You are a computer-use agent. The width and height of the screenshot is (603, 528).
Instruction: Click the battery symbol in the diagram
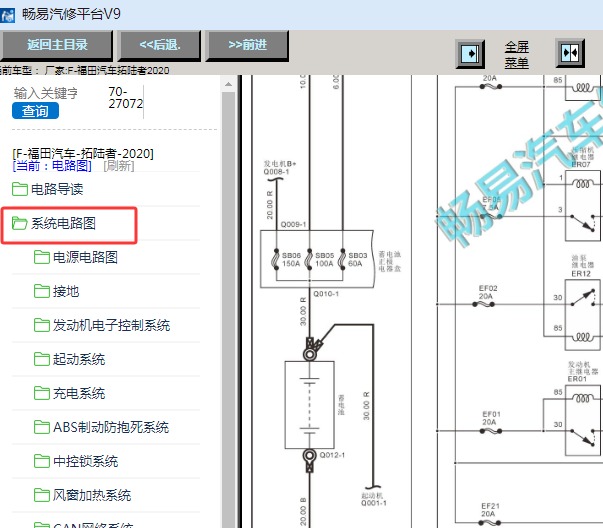coord(310,405)
